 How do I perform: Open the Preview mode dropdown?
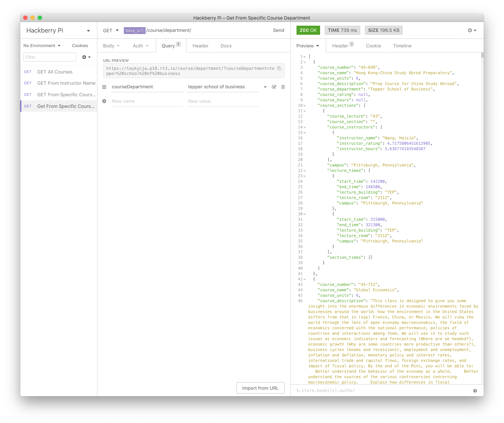(x=307, y=46)
